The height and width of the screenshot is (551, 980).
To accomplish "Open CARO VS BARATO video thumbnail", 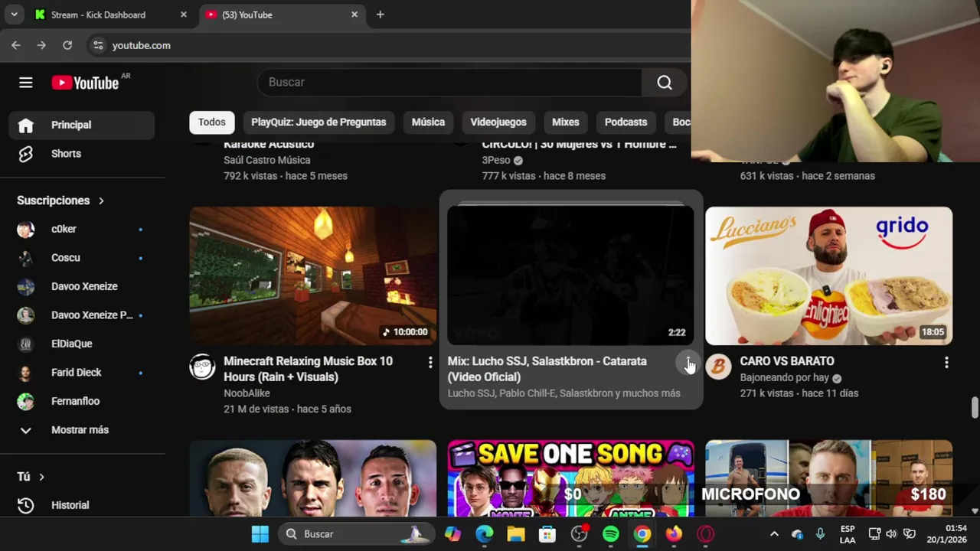I will [828, 275].
